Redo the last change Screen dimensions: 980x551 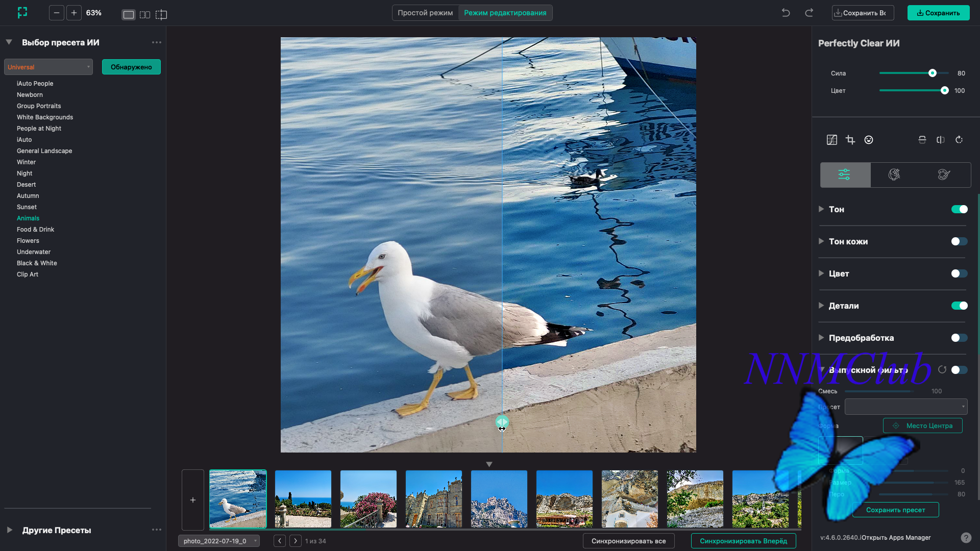[x=809, y=13]
